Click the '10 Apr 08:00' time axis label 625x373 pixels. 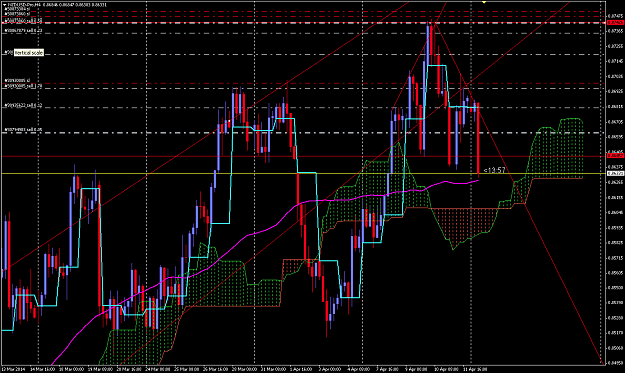pyautogui.click(x=446, y=369)
